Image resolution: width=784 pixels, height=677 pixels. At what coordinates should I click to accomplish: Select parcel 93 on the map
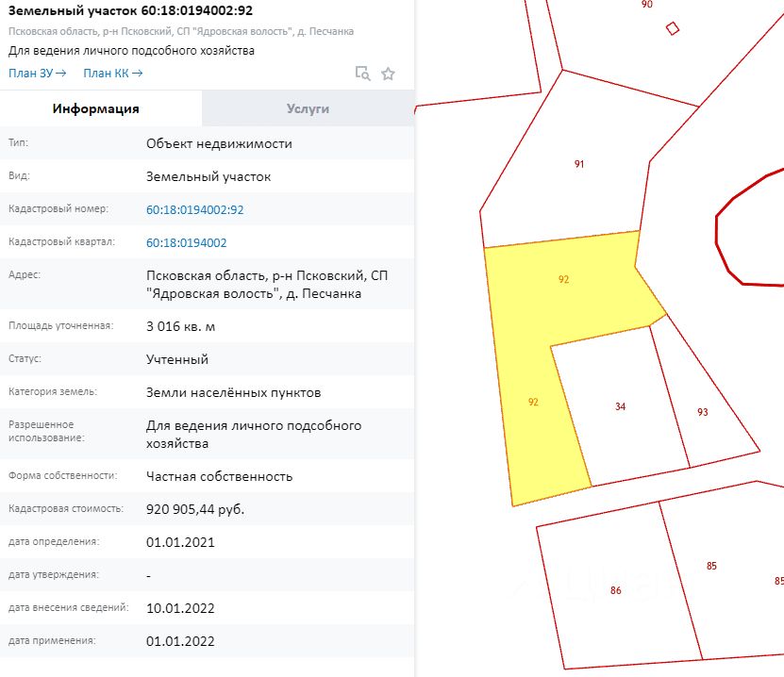pyautogui.click(x=703, y=412)
